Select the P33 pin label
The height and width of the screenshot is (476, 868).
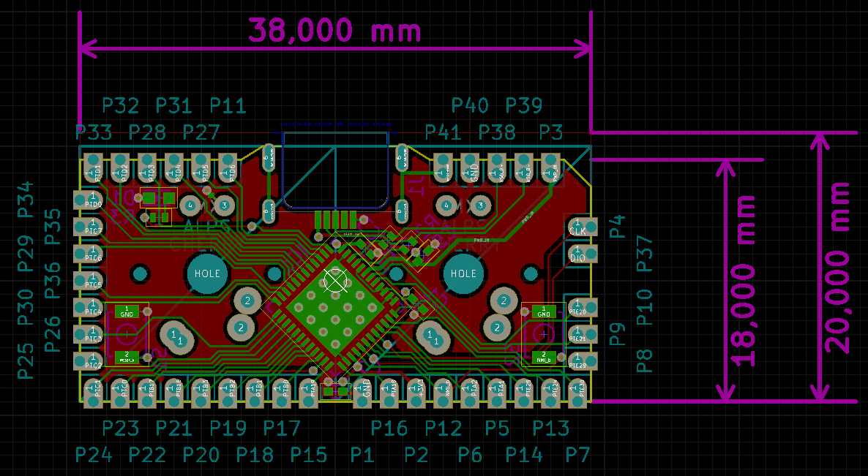(x=94, y=133)
